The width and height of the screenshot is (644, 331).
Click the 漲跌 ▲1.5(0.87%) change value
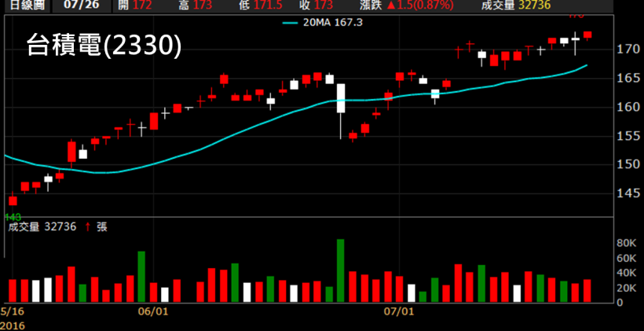(x=406, y=5)
